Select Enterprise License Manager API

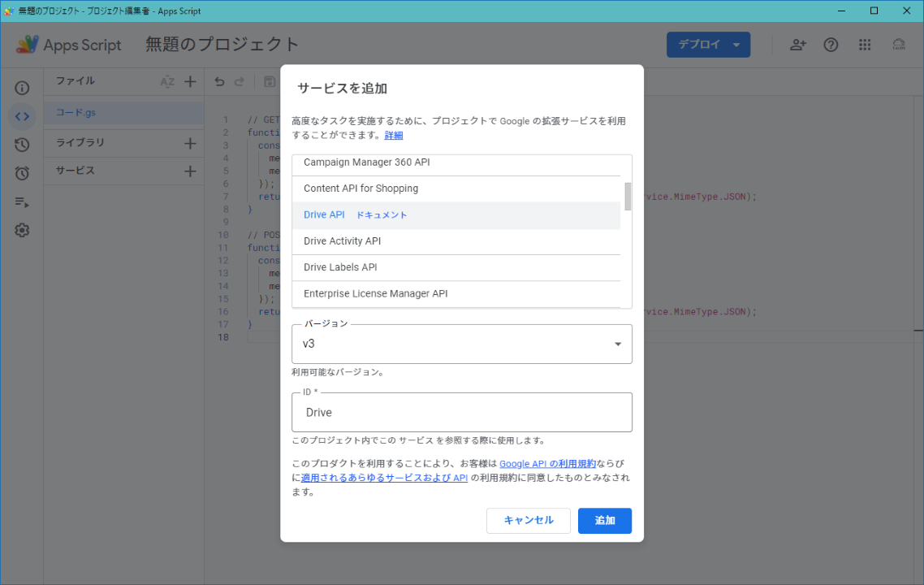[x=456, y=293]
